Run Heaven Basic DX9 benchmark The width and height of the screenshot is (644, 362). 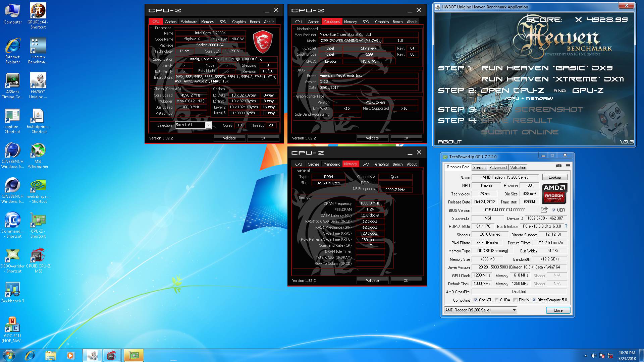coord(547,68)
